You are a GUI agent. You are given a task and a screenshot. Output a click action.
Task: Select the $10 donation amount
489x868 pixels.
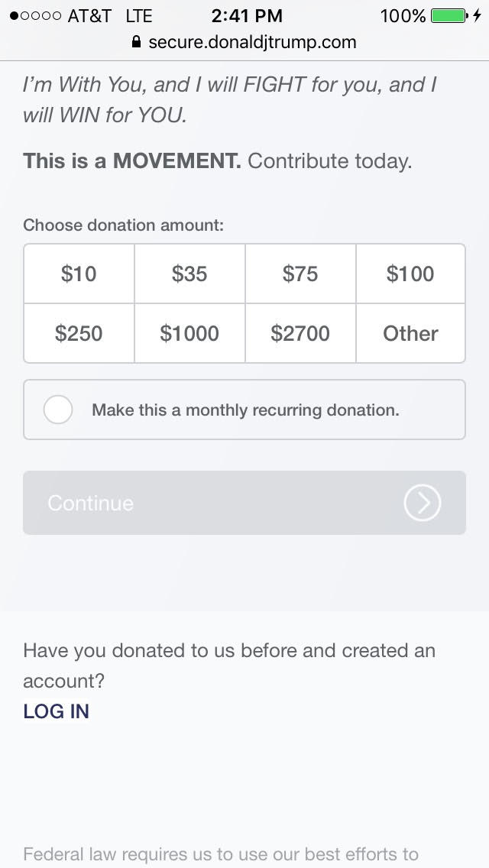click(79, 274)
